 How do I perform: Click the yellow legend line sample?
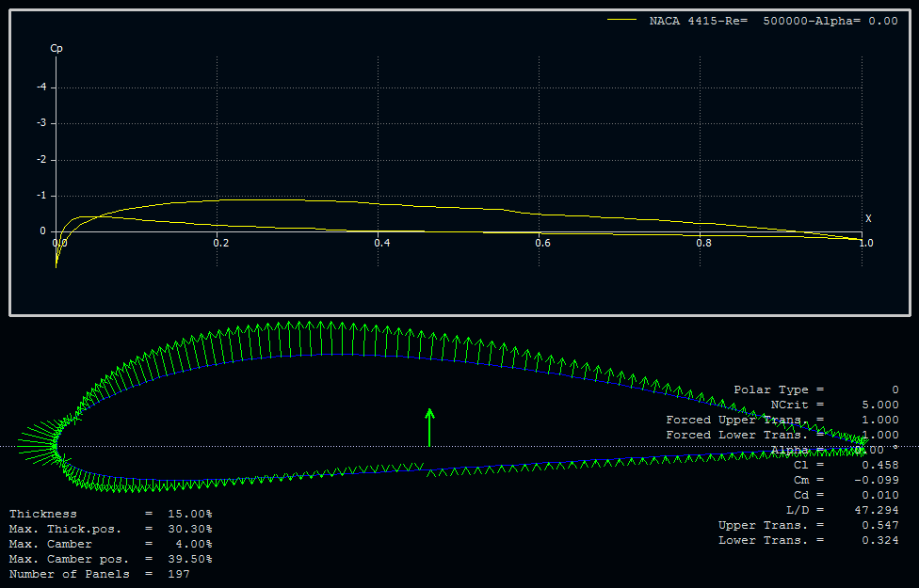[621, 20]
